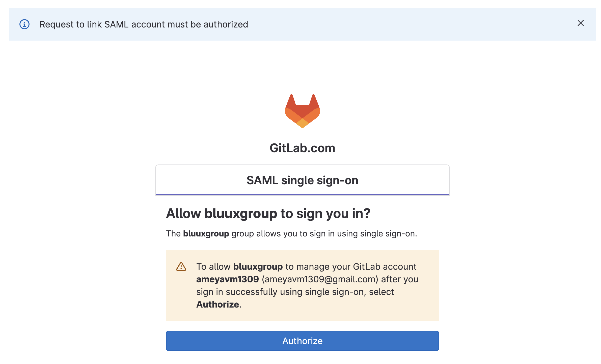Click the GitLab.com heading text

[302, 148]
